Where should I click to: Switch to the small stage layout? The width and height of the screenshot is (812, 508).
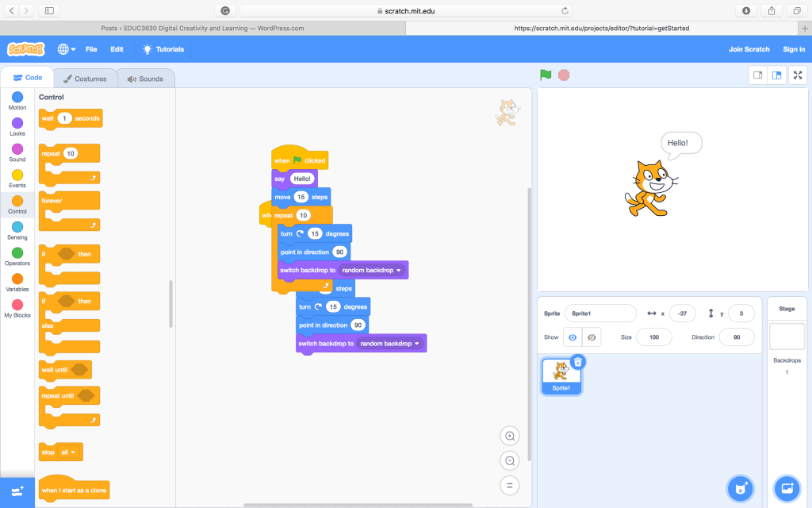tap(757, 75)
